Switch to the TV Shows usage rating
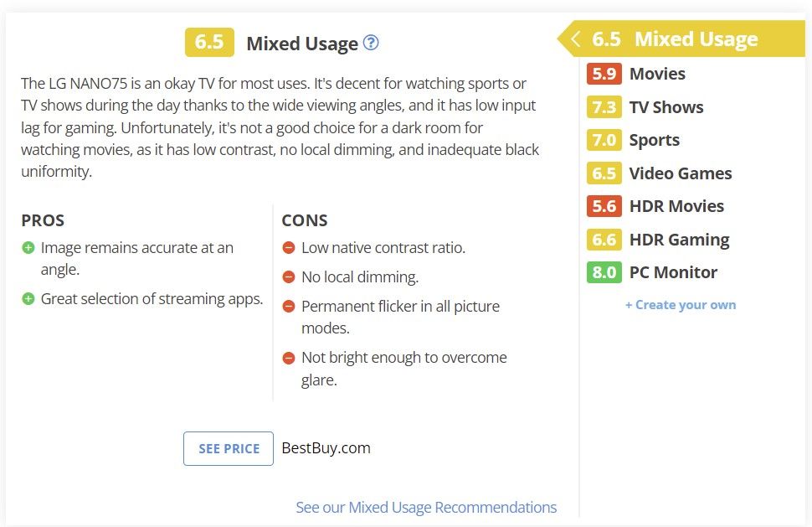 (x=666, y=107)
